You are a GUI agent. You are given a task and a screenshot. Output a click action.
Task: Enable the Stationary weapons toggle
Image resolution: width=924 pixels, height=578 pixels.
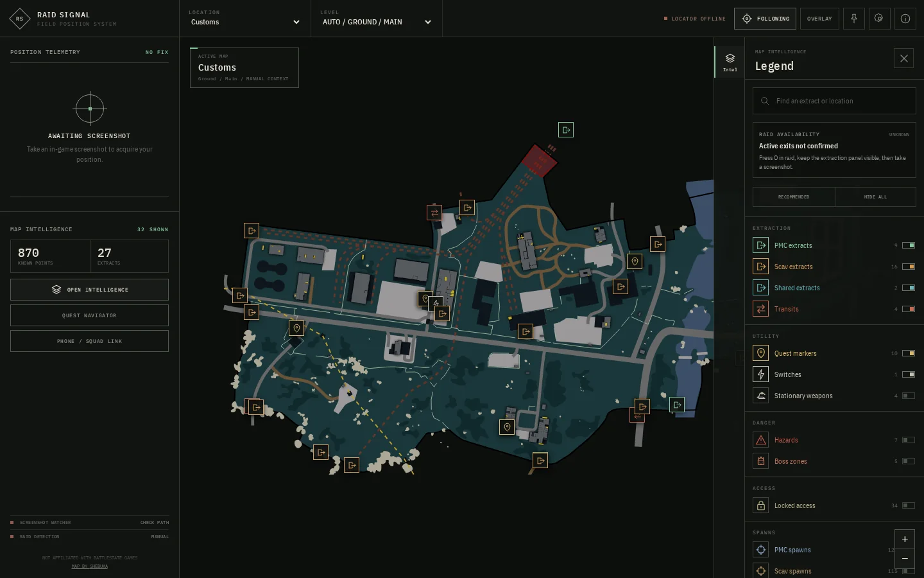tap(909, 396)
